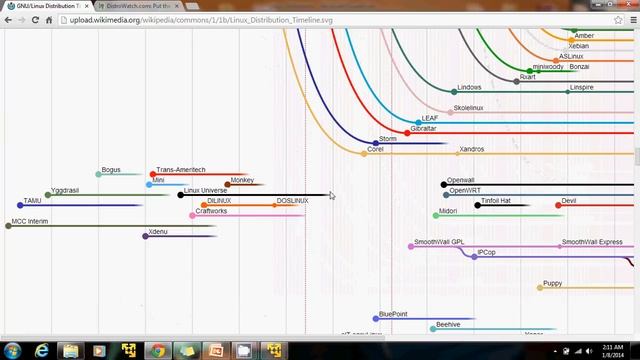Click the Storm timeline node
640x360 pixels.
(x=376, y=143)
